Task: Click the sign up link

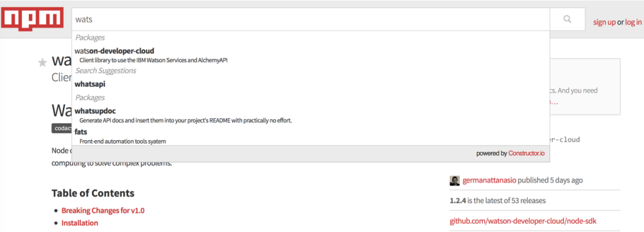Action: click(604, 22)
